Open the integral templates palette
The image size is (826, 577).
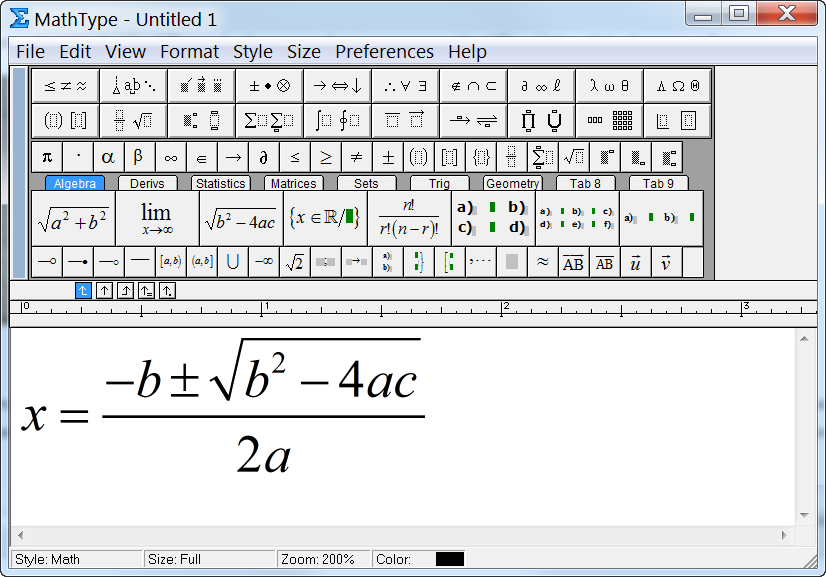point(337,120)
